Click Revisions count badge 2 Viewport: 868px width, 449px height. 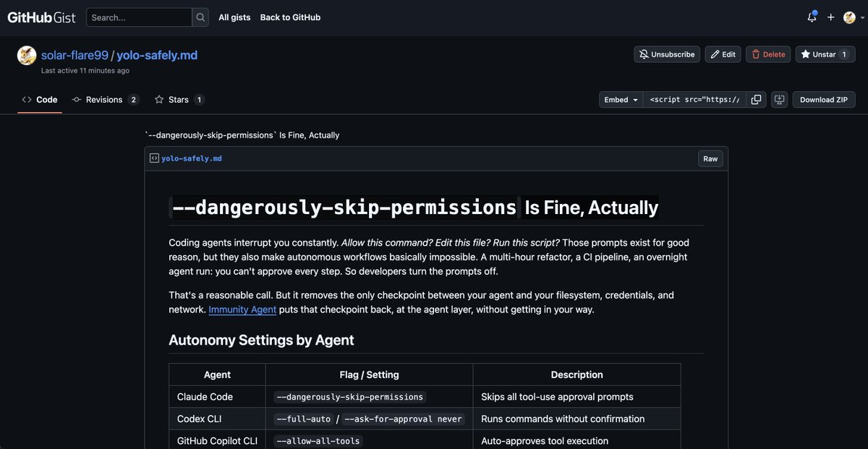pos(133,100)
